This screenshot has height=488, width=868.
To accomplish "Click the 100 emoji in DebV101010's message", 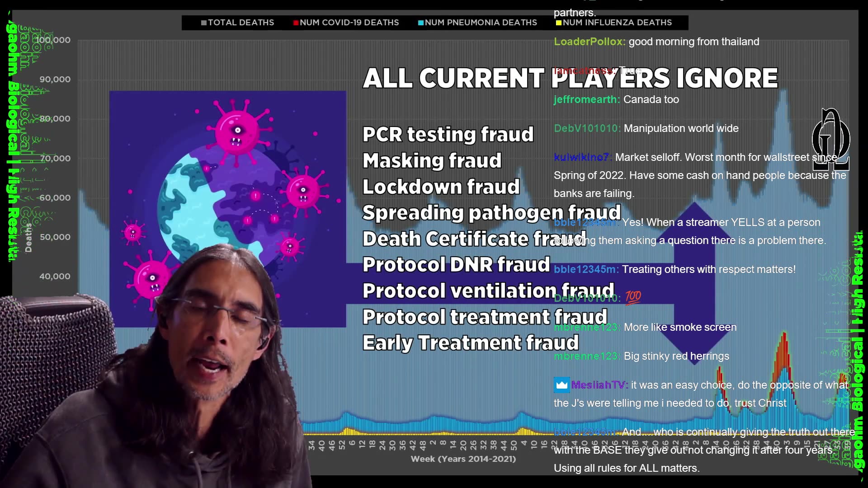I will pyautogui.click(x=633, y=297).
